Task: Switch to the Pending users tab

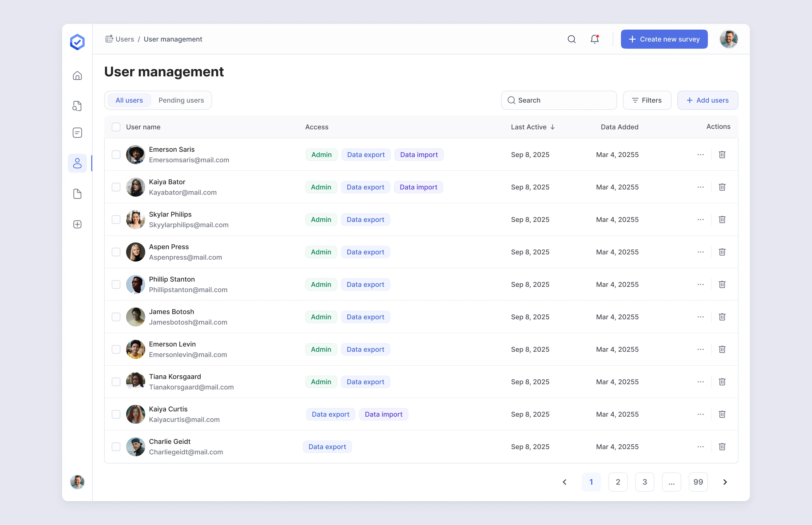Action: 181,100
